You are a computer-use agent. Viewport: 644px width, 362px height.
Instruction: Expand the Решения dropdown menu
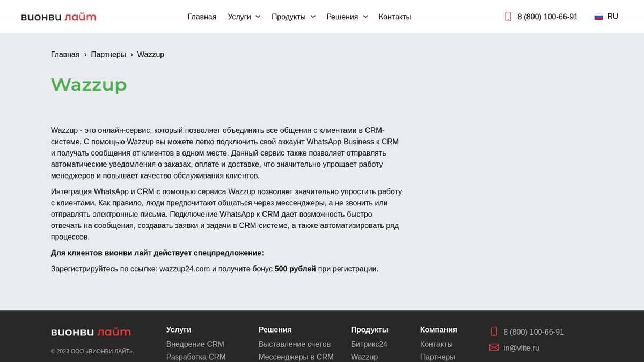point(347,17)
